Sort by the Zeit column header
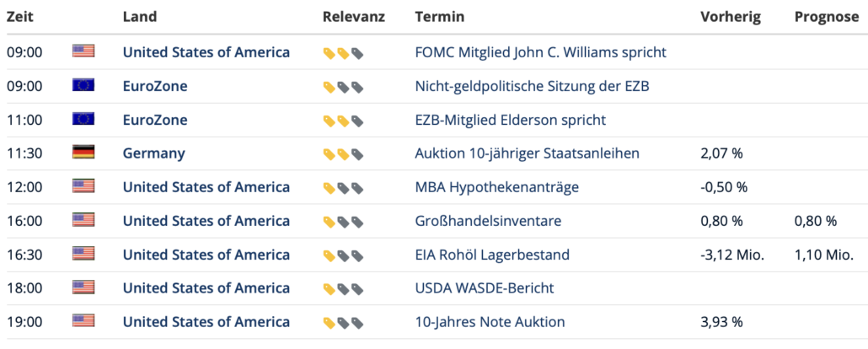This screenshot has height=349, width=868. pos(20,17)
